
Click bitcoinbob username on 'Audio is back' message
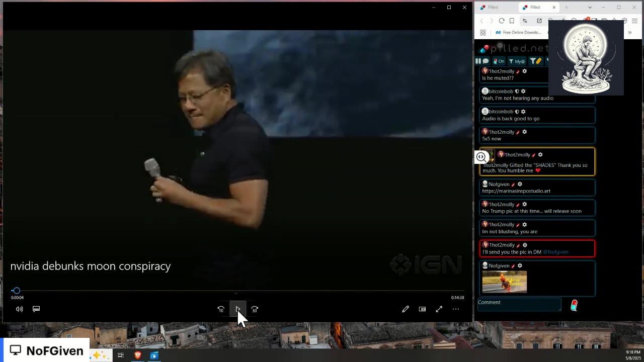click(x=501, y=112)
